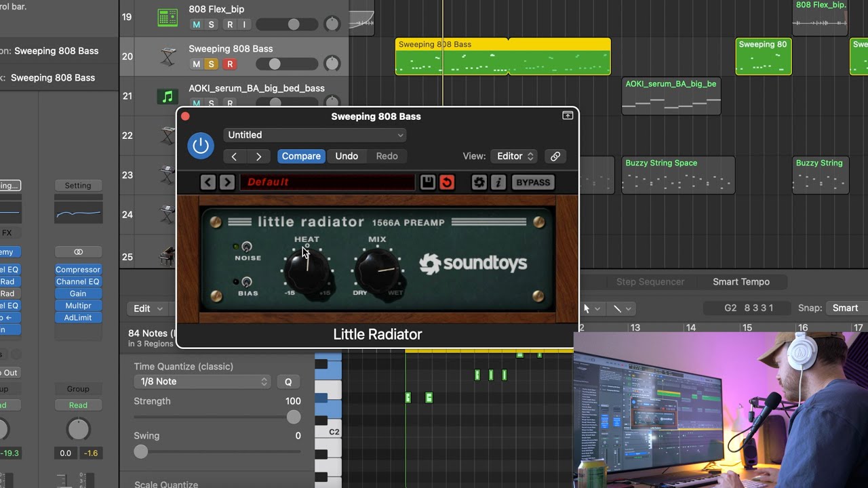Screen dimensions: 868x488
Task: Open the Channel EQ plug-in slot
Action: (78, 282)
